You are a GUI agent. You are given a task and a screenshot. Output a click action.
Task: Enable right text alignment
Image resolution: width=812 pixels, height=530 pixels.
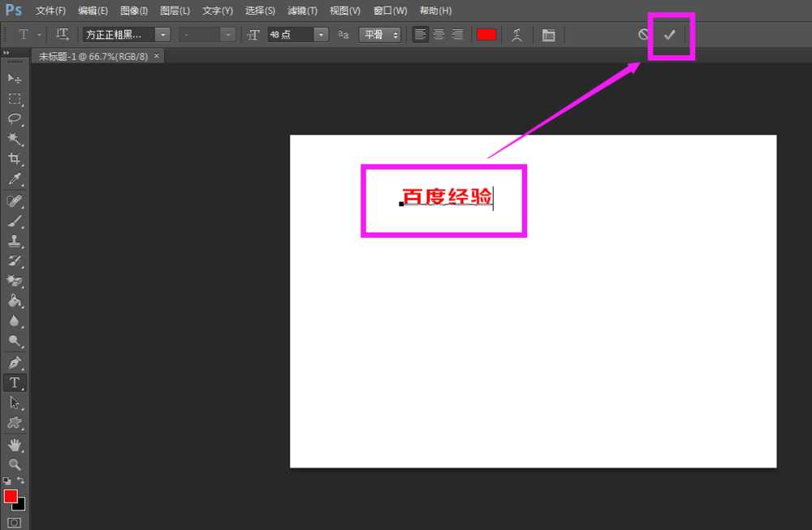click(x=457, y=34)
